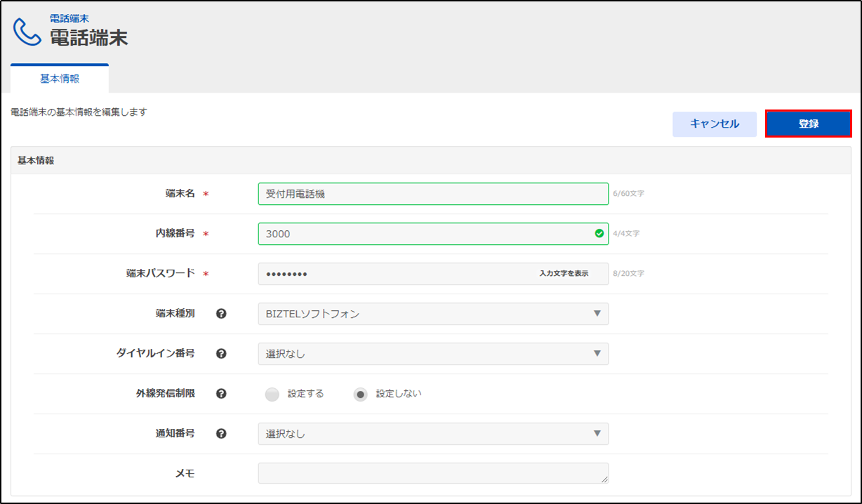Screen dimensions: 862x504
Task: Expand the ダイヤルイン番号 dropdown
Action: pyautogui.click(x=433, y=354)
